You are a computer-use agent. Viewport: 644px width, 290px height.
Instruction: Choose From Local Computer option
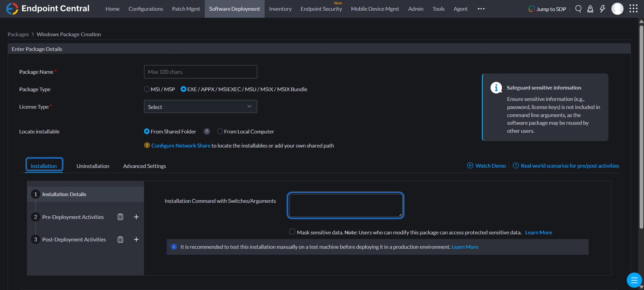click(x=220, y=131)
